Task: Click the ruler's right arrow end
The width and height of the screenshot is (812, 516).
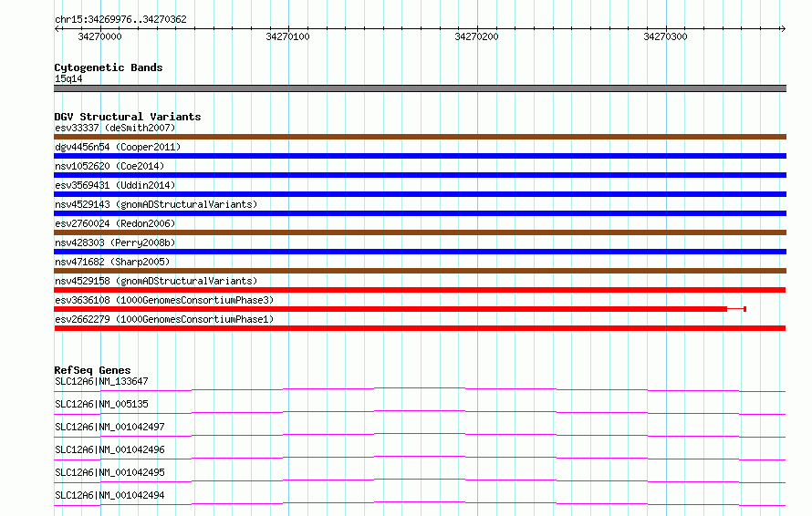Action: pos(783,29)
